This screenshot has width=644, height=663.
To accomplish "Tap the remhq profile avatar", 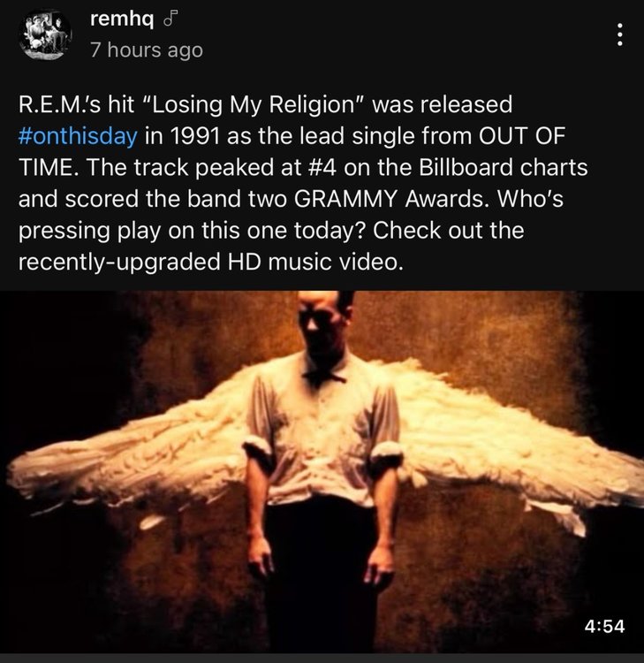I will [45, 34].
